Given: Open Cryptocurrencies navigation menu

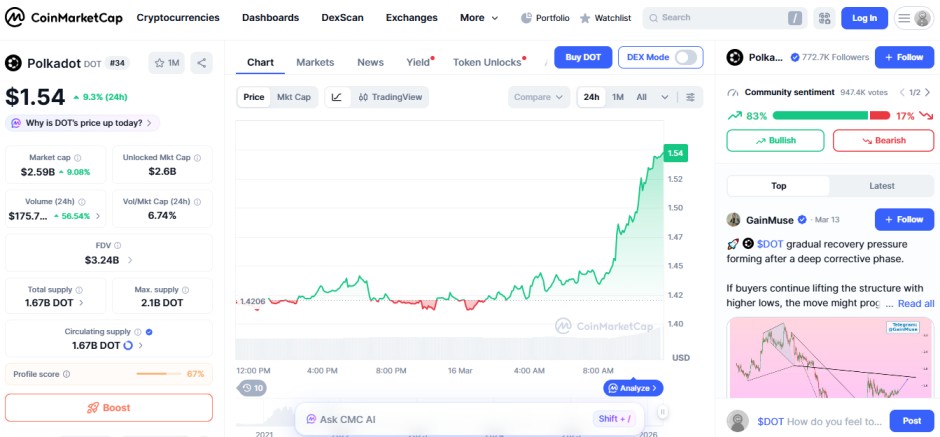Looking at the screenshot, I should [x=178, y=18].
